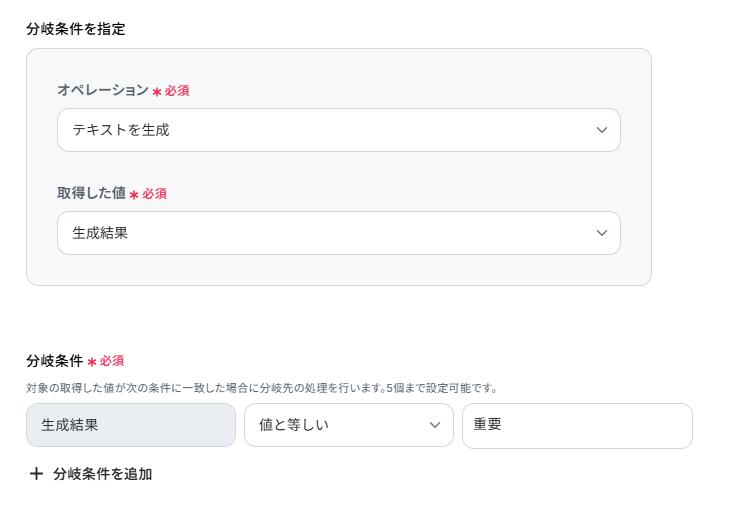Screen dimensions: 745x506
Task: Click the 必須 badge next to 取得した値
Action: tap(154, 193)
